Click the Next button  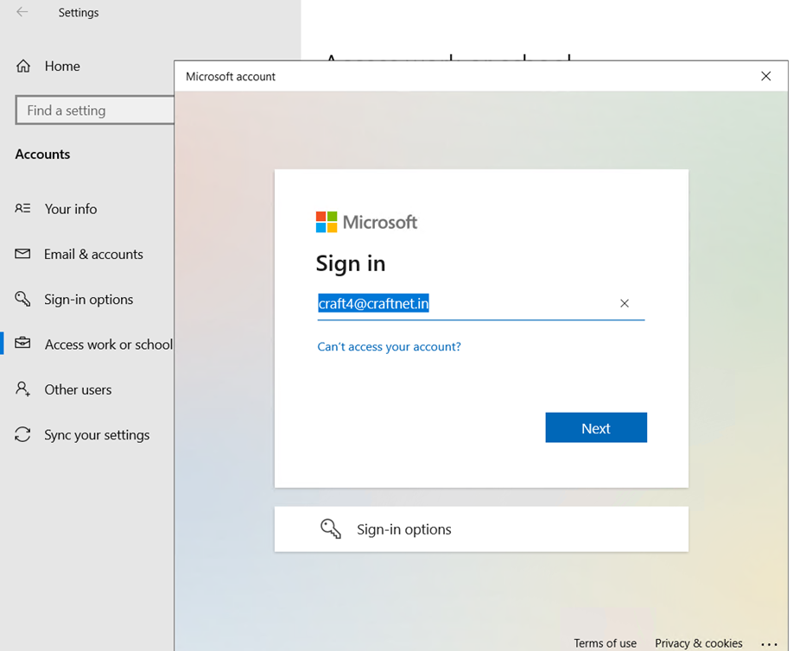pyautogui.click(x=596, y=427)
